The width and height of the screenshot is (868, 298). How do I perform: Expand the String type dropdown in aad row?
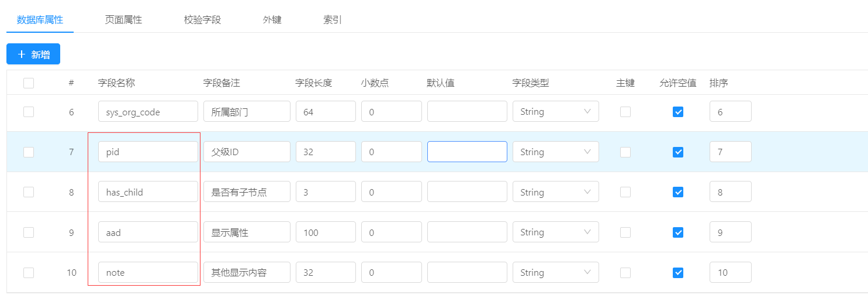[x=556, y=232]
